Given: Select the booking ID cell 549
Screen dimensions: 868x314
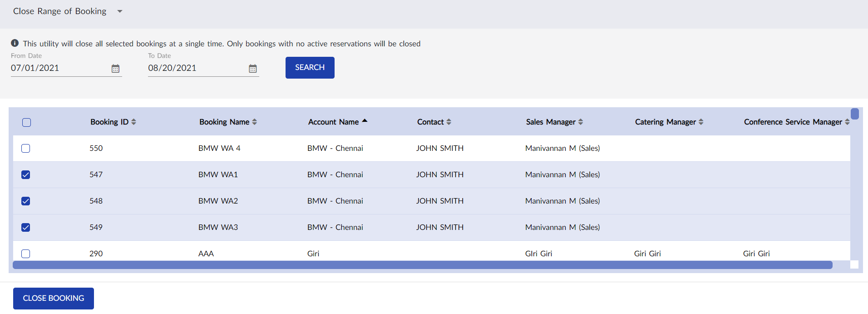Looking at the screenshot, I should point(96,227).
